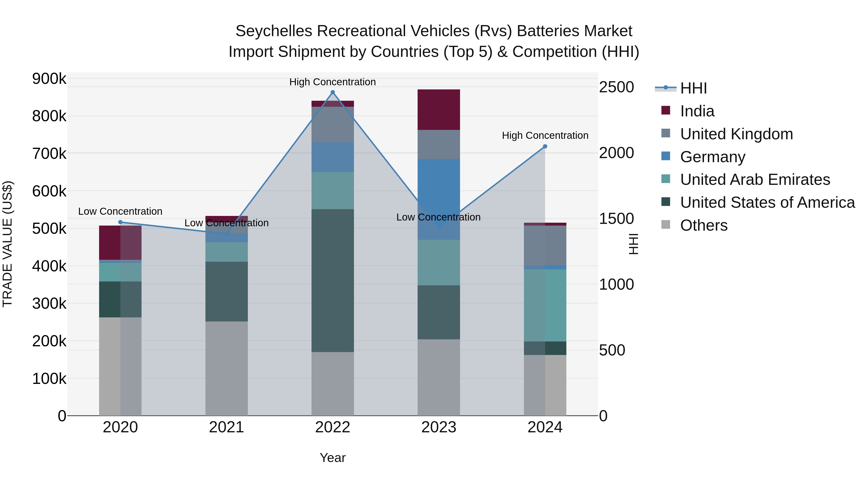The image size is (868, 488).
Task: Click the 2024 x-axis label
Action: click(545, 427)
